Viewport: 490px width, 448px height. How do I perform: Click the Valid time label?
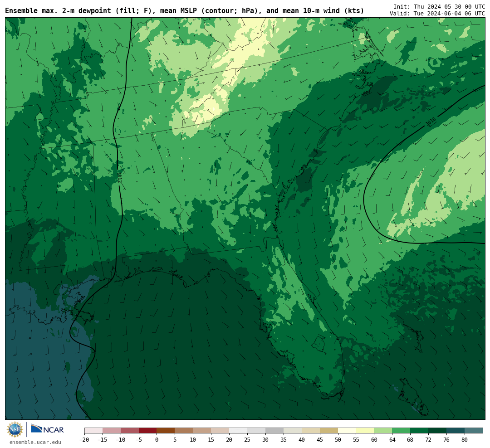click(437, 14)
